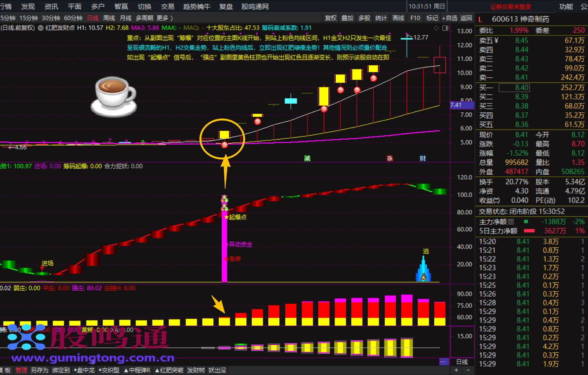Open the 复权 adjustment menu
Image resolution: width=588 pixels, height=375 pixels.
pos(331,18)
